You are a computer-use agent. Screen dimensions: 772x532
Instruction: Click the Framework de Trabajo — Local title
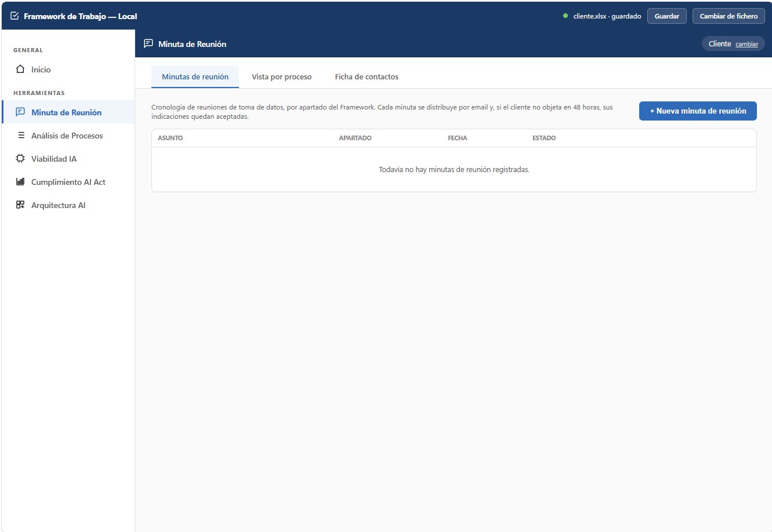click(x=80, y=16)
